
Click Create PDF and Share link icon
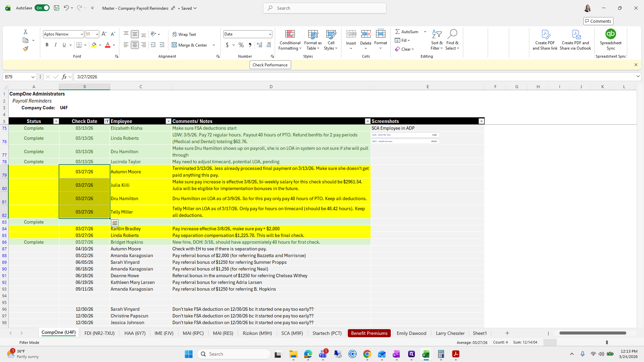click(545, 34)
